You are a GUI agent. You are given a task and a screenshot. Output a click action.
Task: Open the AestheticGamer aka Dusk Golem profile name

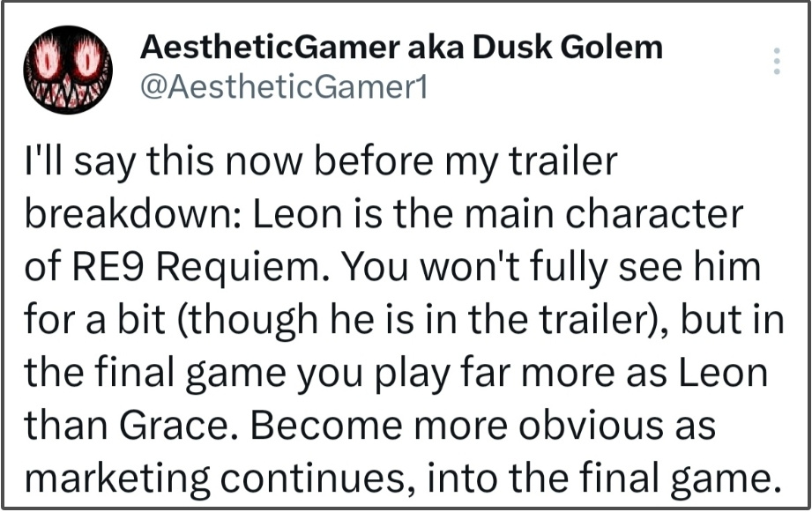coord(400,47)
